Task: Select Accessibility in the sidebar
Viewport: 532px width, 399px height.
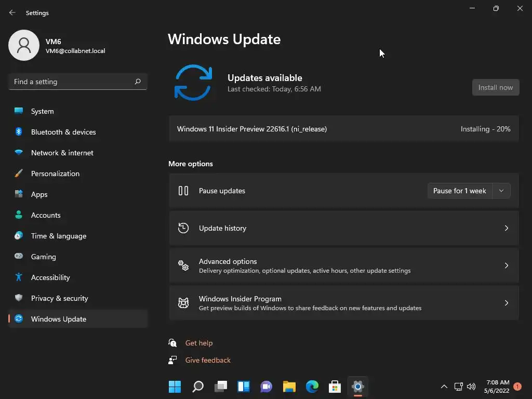Action: click(78, 277)
